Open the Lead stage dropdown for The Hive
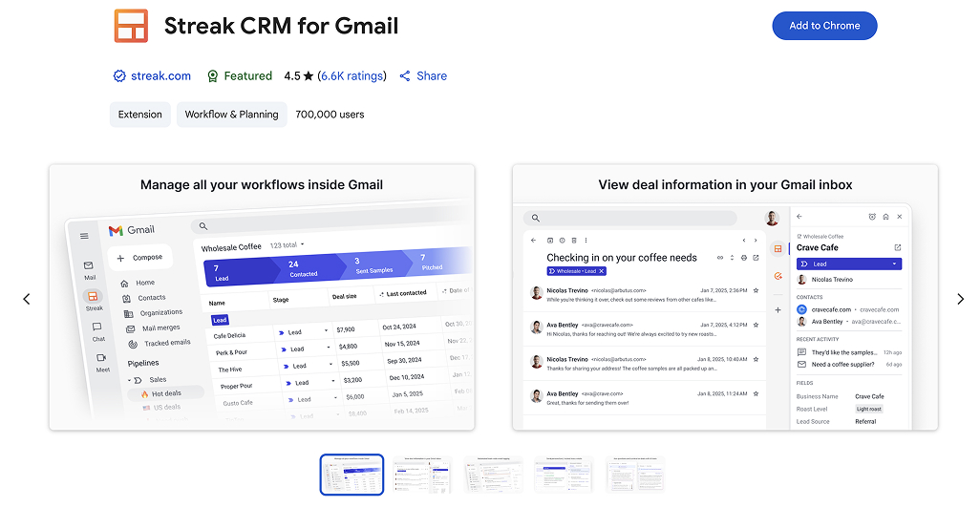The height and width of the screenshot is (507, 980). (x=330, y=364)
